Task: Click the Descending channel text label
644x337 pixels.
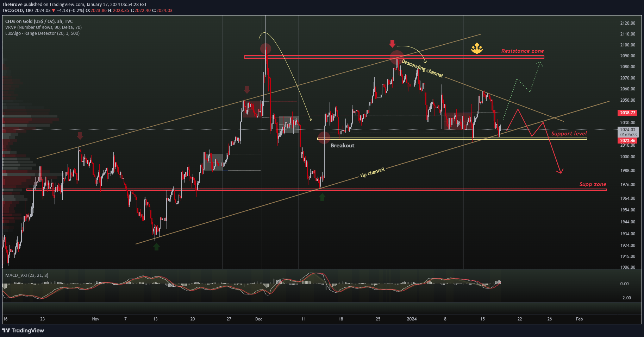Action: tap(422, 68)
